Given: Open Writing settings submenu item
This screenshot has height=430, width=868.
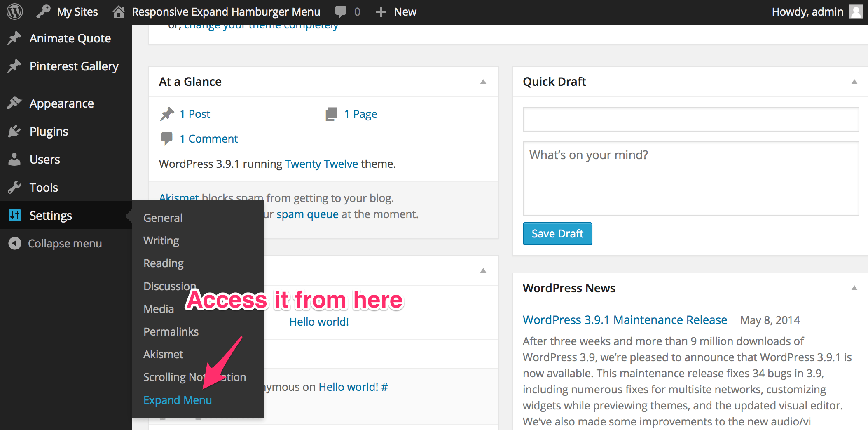Looking at the screenshot, I should tap(161, 241).
